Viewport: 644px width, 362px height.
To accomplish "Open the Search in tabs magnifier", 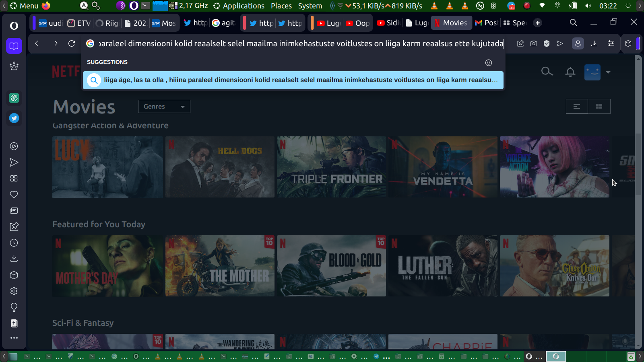I will pyautogui.click(x=574, y=23).
